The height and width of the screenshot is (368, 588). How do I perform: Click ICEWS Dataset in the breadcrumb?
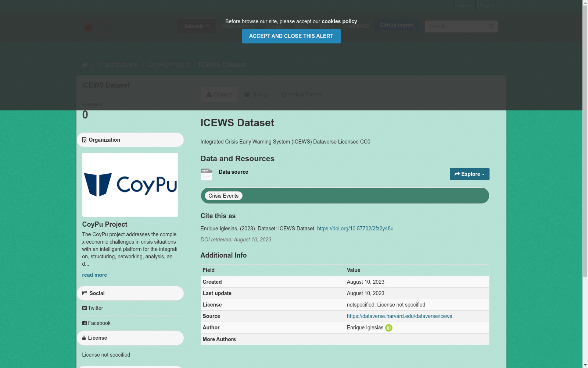(222, 65)
